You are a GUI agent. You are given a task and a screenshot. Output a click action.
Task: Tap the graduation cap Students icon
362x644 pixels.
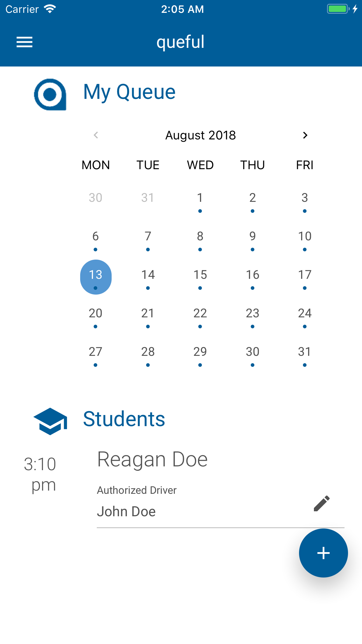[50, 421]
